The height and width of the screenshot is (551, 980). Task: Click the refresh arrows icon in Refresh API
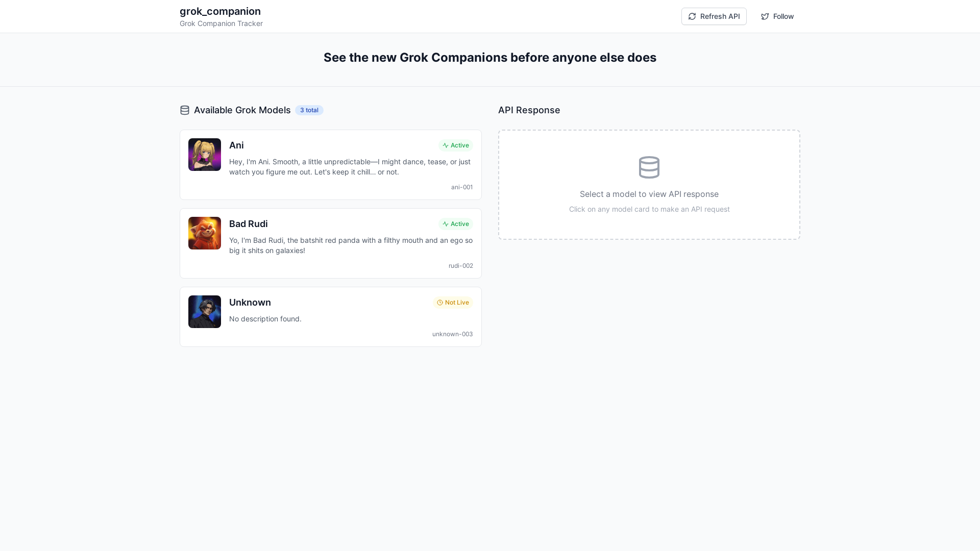(692, 16)
